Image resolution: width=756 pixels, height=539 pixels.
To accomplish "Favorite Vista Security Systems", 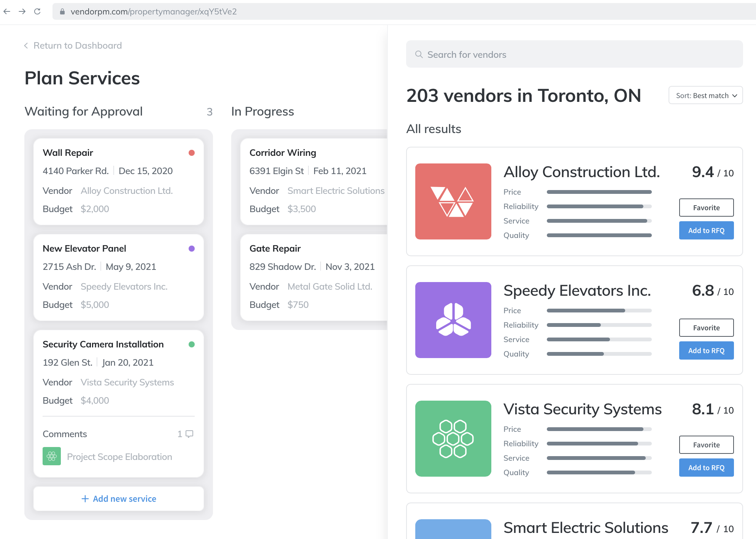I will tap(707, 445).
